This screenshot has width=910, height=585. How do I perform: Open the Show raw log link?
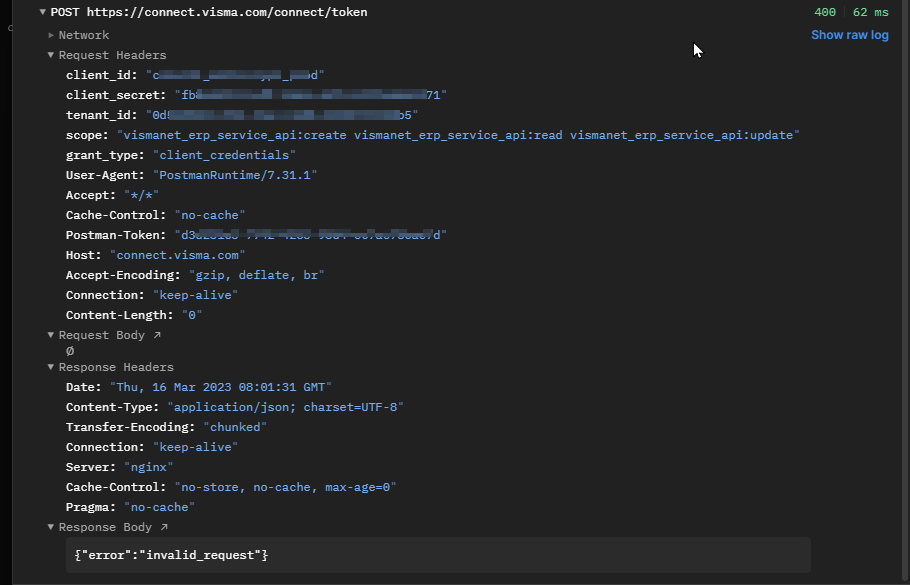[x=849, y=34]
